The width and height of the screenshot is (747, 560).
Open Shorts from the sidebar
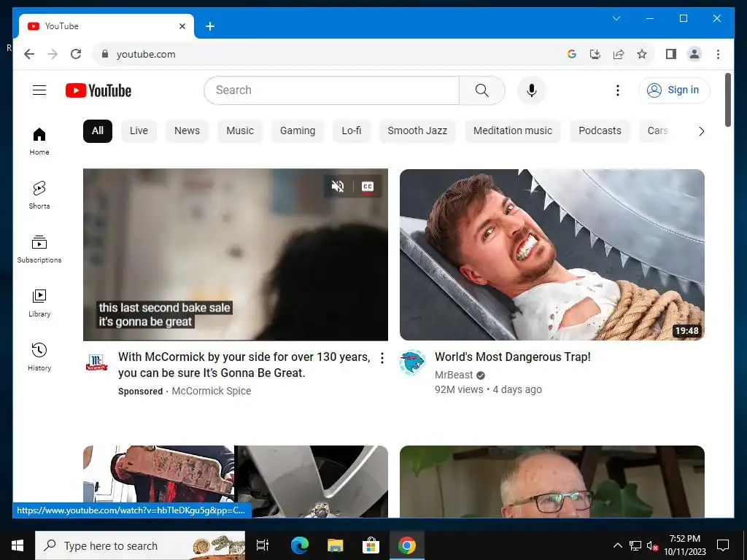[x=39, y=195]
